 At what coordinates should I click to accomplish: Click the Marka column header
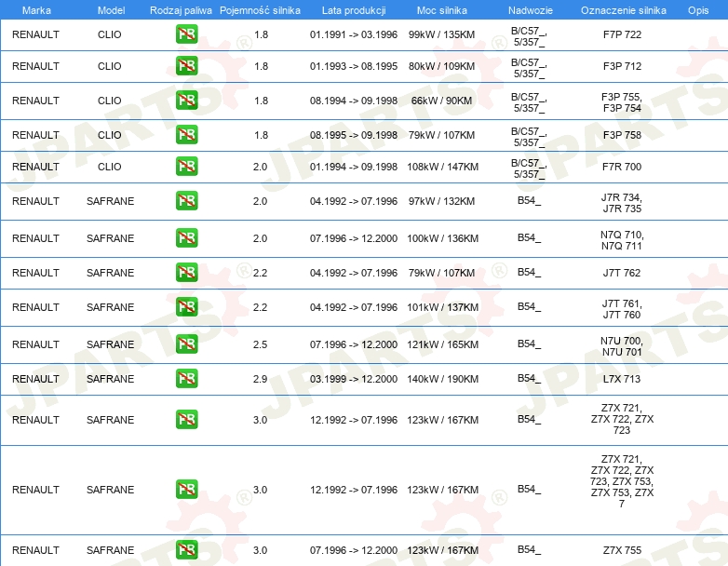[36, 10]
